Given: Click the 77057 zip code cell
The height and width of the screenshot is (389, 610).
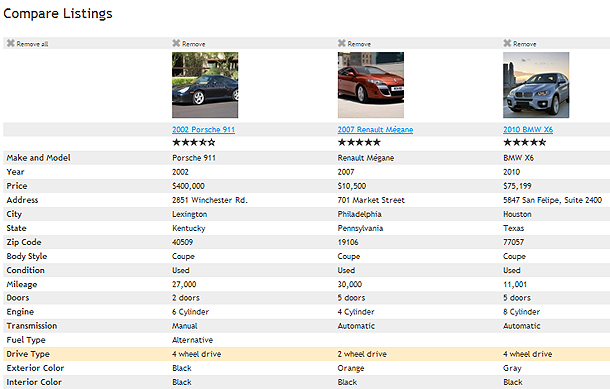Looking at the screenshot, I should [x=514, y=242].
